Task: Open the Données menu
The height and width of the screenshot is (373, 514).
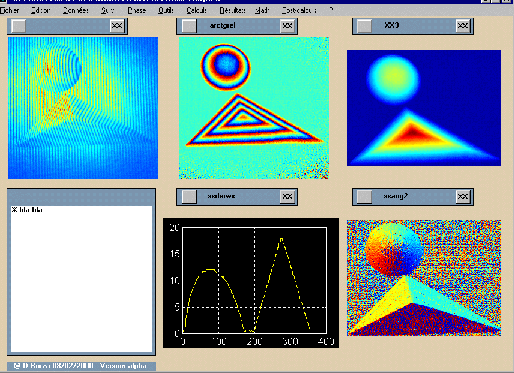Action: 76,11
